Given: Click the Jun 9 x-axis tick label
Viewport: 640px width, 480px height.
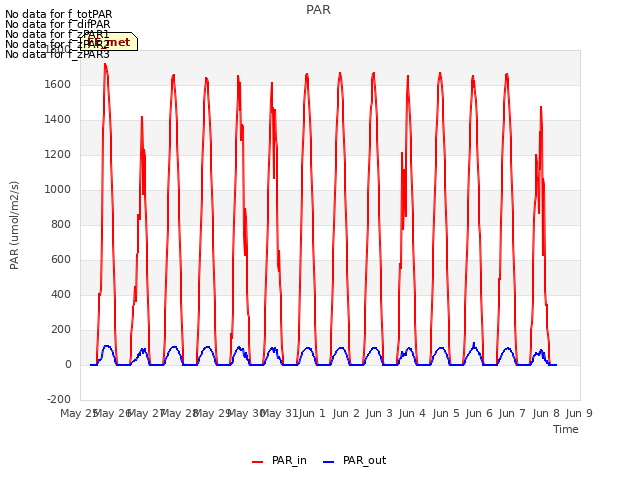Looking at the screenshot, I should coord(579,413).
